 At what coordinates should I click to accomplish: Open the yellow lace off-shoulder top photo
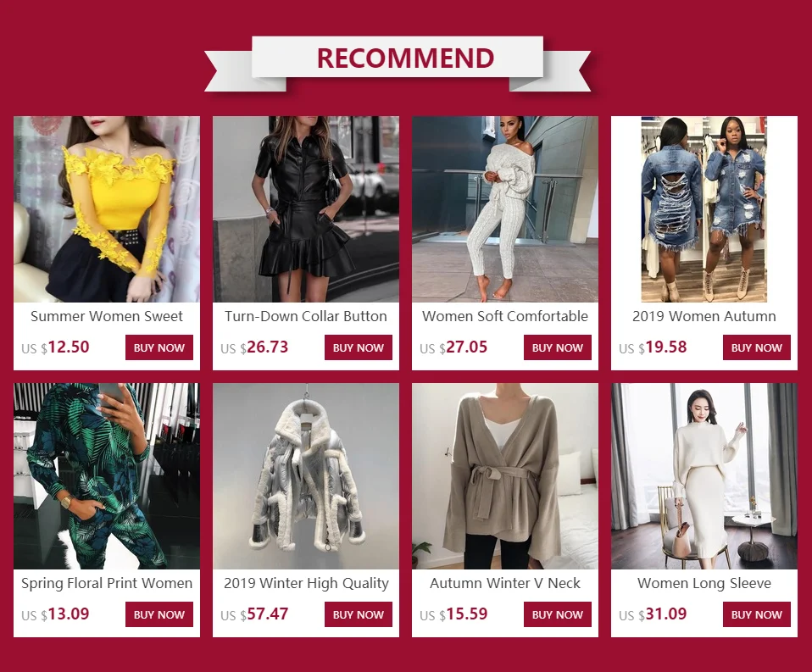pyautogui.click(x=107, y=209)
